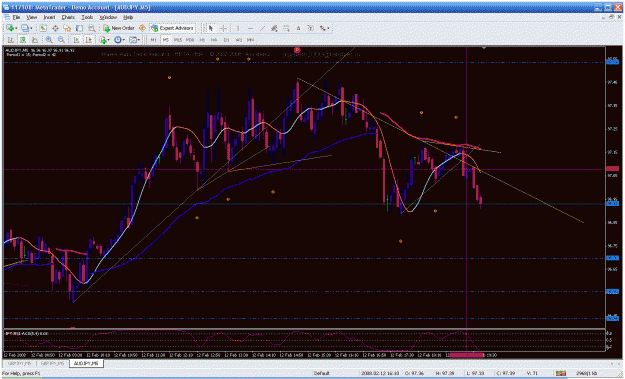Image resolution: width=625 pixels, height=379 pixels.
Task: Open the Indicators list icon
Action: pyautogui.click(x=103, y=40)
